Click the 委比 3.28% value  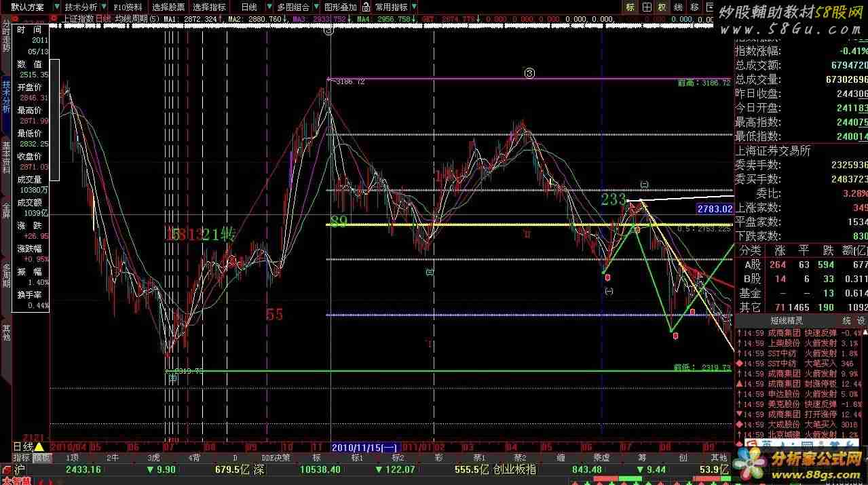[x=854, y=193]
